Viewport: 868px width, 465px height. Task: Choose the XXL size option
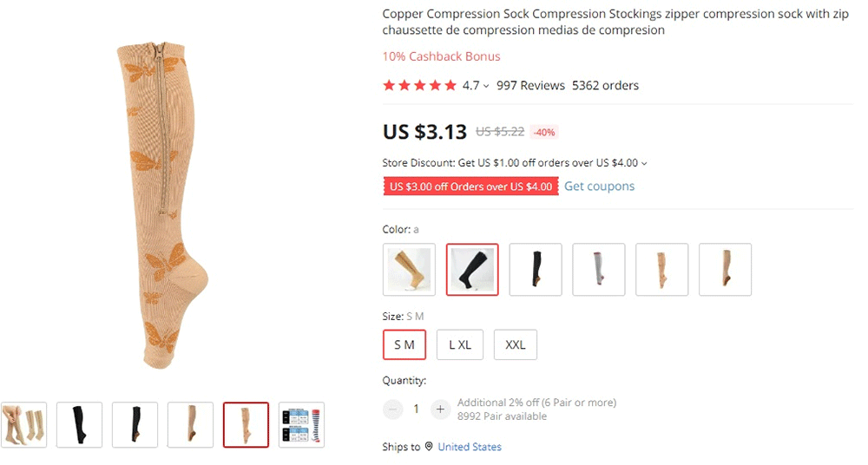516,344
